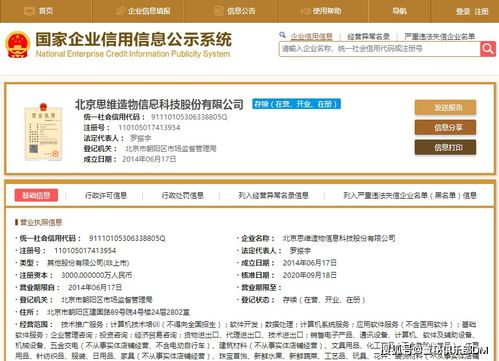Click registration number 110105017413954 in header card
Viewport: 499px width, 361px height.
tap(149, 128)
